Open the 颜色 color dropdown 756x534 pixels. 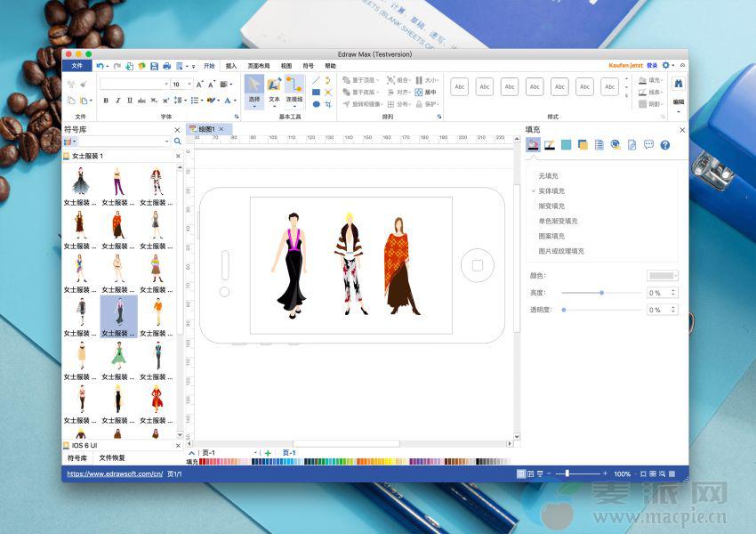point(663,276)
